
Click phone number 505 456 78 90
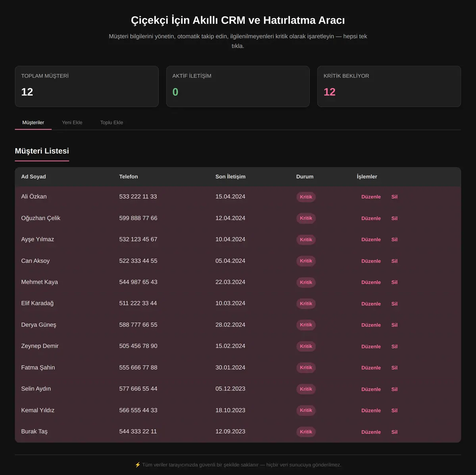click(138, 346)
